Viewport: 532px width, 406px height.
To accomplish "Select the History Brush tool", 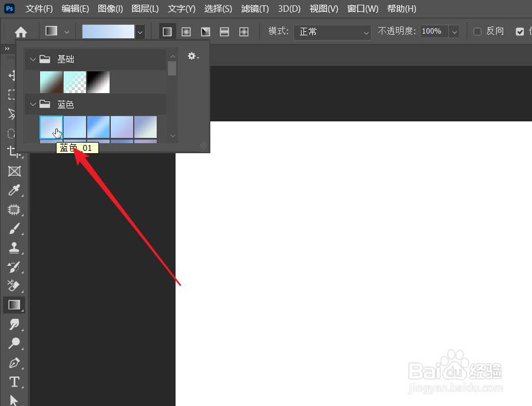I will point(14,267).
